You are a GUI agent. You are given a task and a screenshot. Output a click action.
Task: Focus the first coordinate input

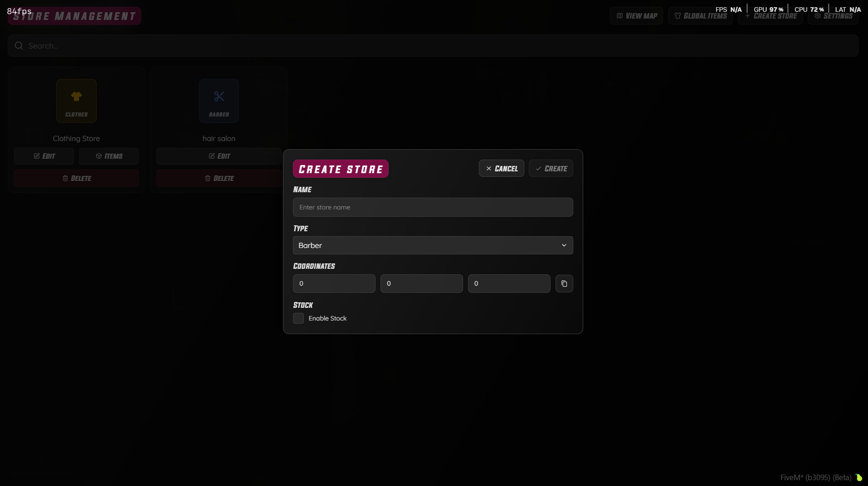point(334,283)
